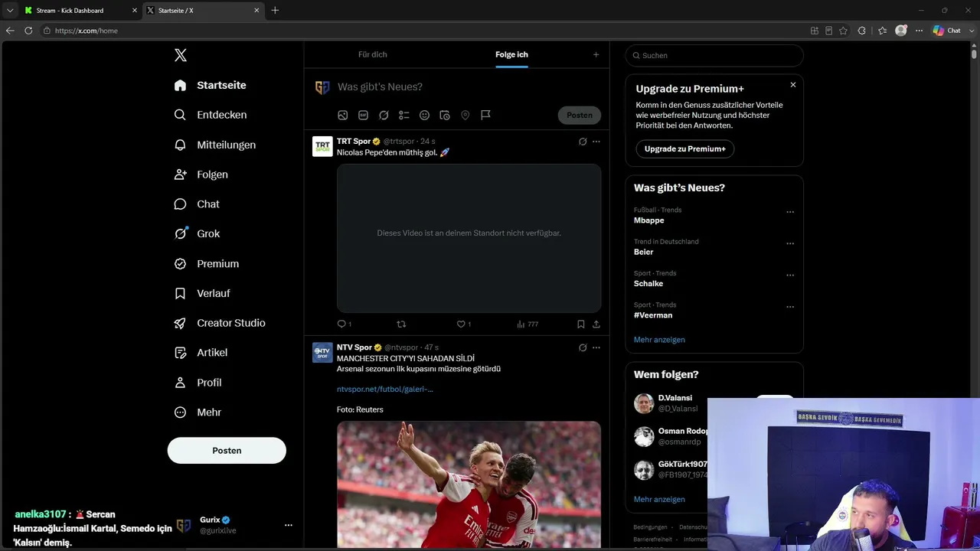Click the large Posten button in the sidebar

[x=227, y=451]
